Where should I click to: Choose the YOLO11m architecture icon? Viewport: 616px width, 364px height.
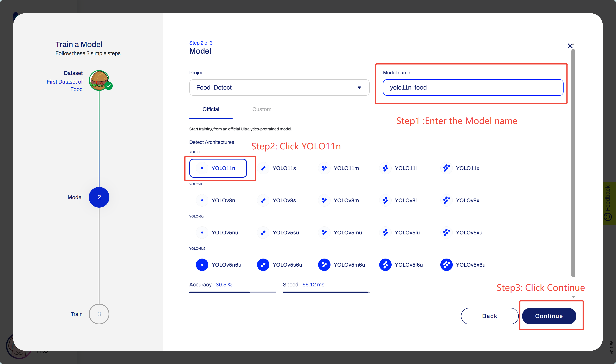click(324, 168)
